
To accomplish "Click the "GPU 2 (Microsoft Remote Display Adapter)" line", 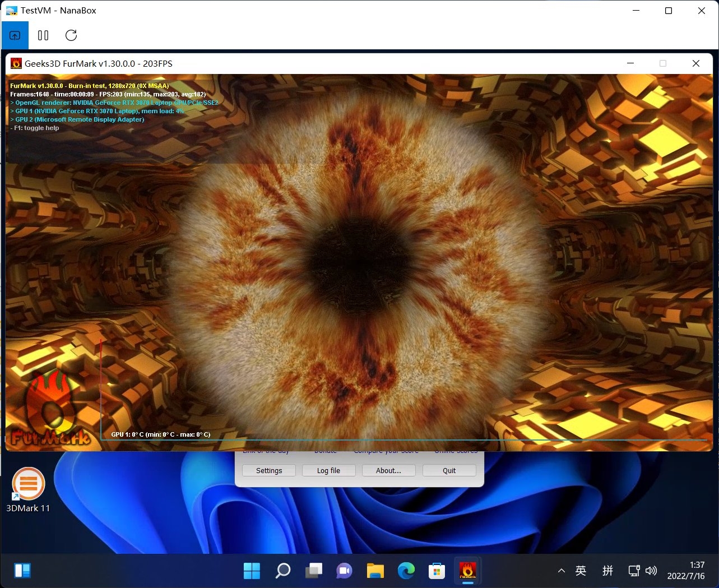I will (x=77, y=119).
